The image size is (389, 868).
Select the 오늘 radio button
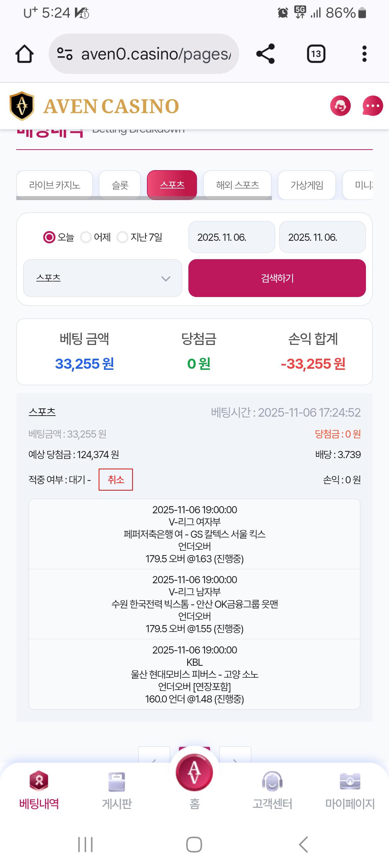coord(49,237)
